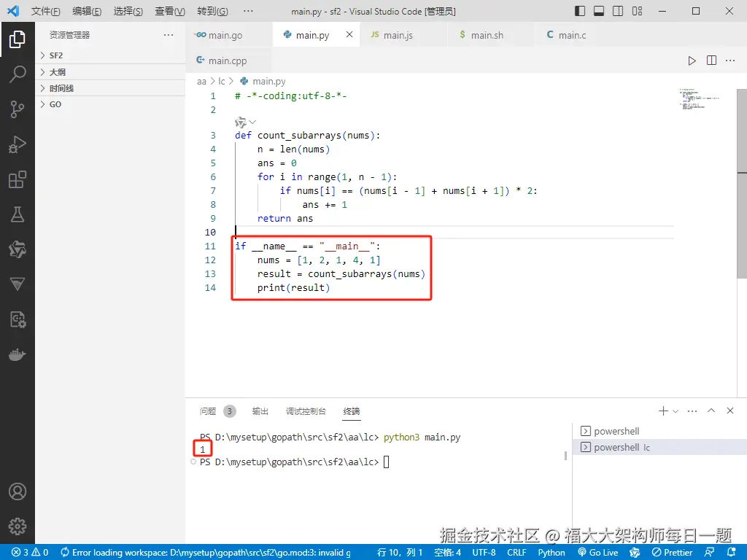
Task: Click the feedback icon in status bar
Action: [709, 553]
